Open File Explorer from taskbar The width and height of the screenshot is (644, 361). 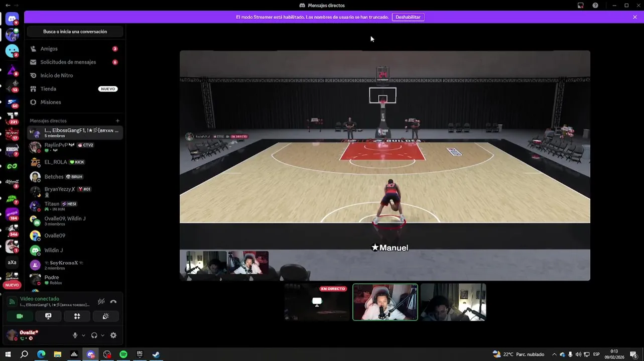click(58, 354)
